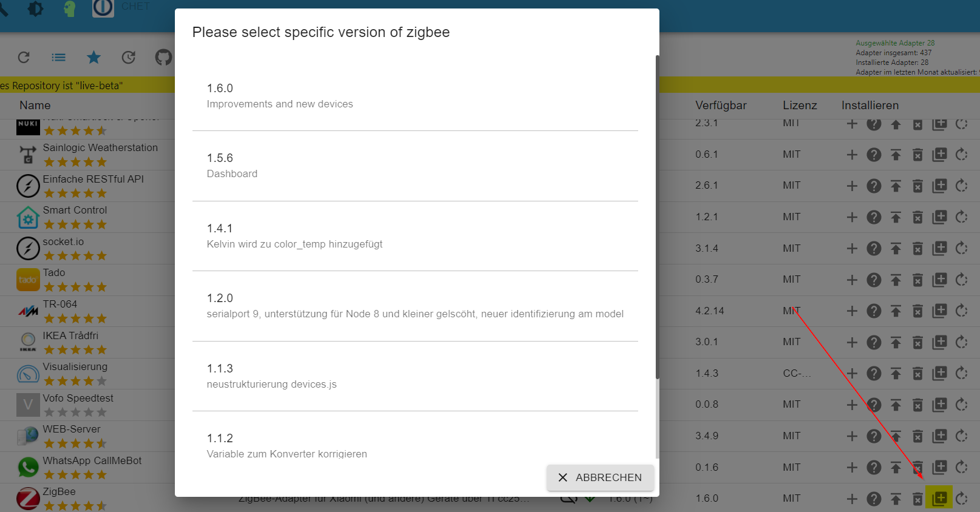Image resolution: width=980 pixels, height=512 pixels.
Task: Open the gear settings icon in top bar
Action: coord(36,8)
